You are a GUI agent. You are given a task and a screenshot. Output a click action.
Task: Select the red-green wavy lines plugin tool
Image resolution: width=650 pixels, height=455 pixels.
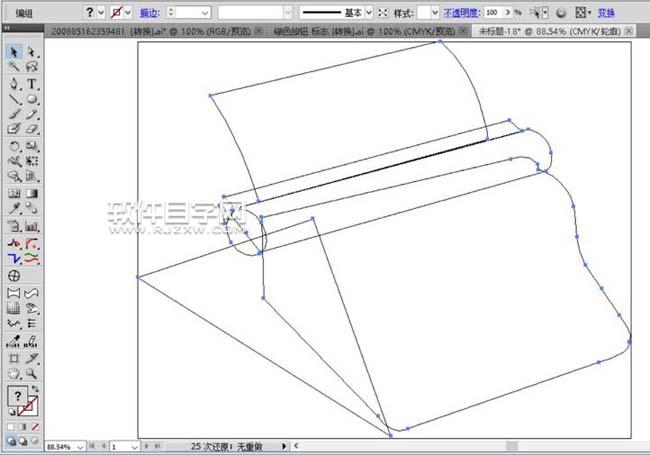(x=32, y=259)
